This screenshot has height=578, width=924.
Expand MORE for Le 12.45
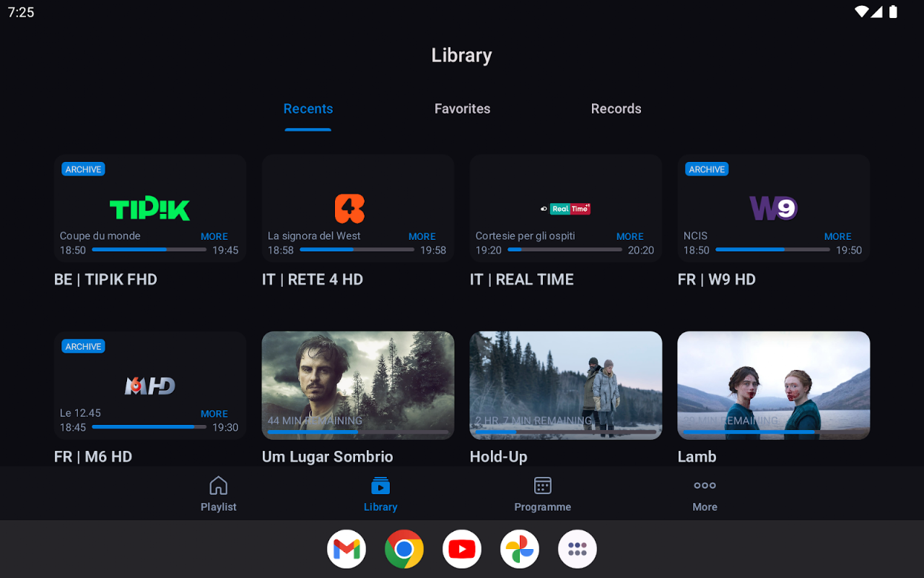point(214,414)
